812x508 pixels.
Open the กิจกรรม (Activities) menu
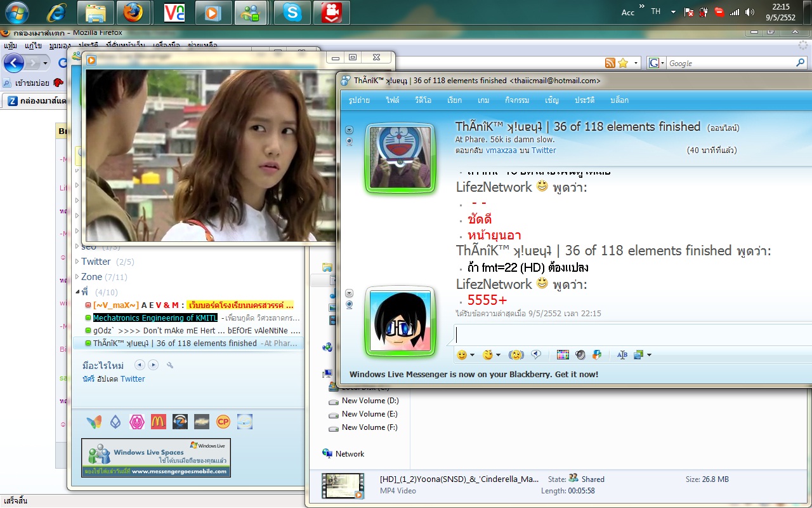click(x=517, y=100)
